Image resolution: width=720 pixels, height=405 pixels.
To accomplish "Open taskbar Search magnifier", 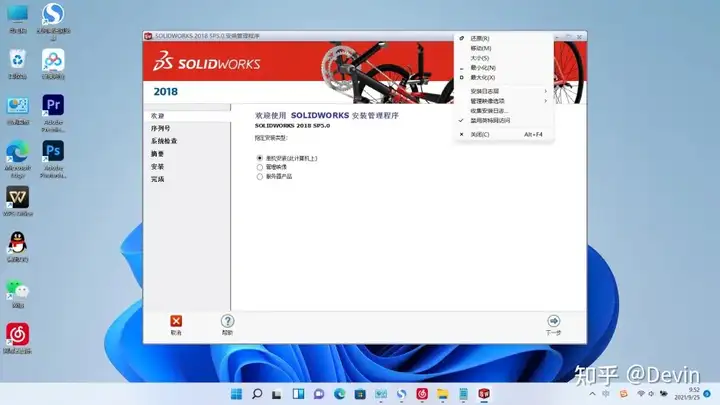I will [x=257, y=394].
